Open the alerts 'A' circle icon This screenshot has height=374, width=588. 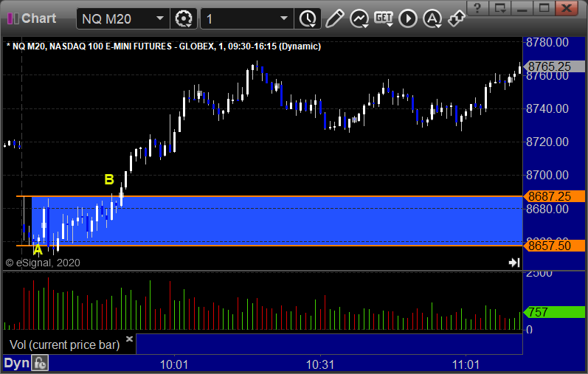(x=432, y=18)
